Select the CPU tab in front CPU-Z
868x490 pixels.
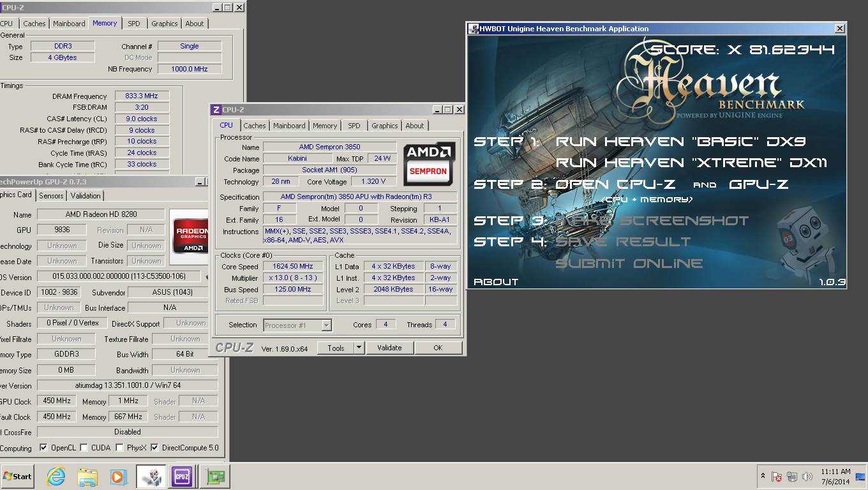click(x=227, y=125)
